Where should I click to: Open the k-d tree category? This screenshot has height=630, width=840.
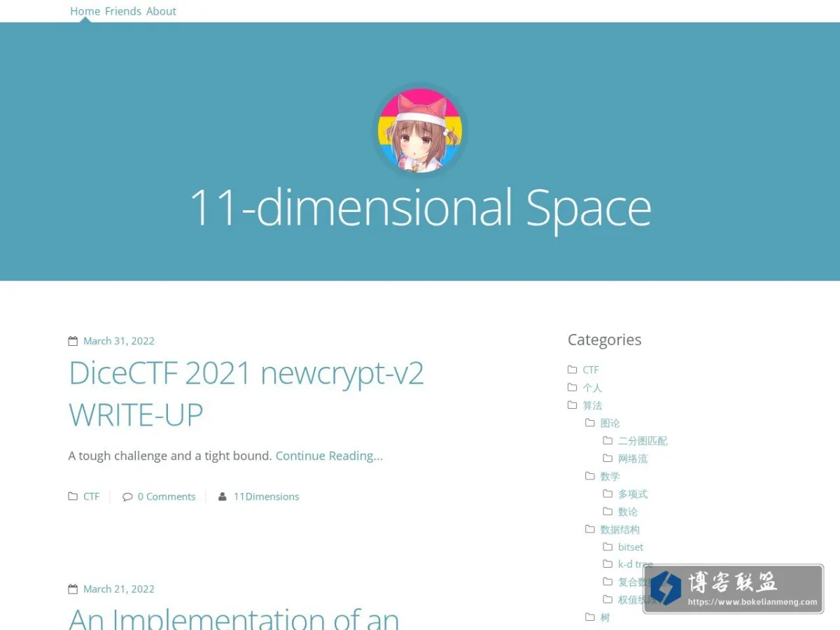pyautogui.click(x=636, y=564)
